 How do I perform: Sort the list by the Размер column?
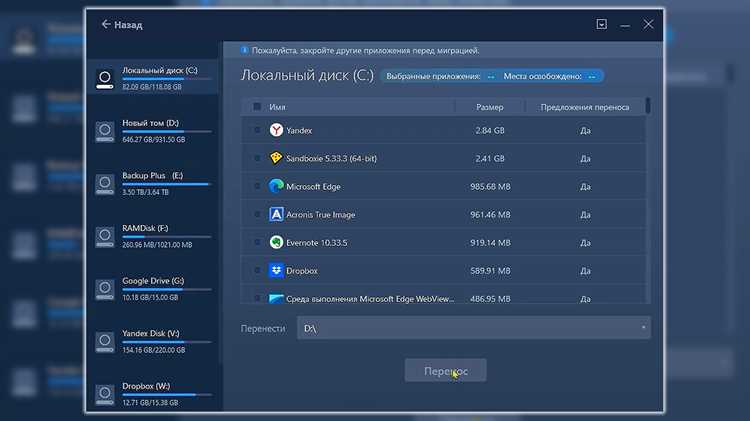tap(489, 107)
